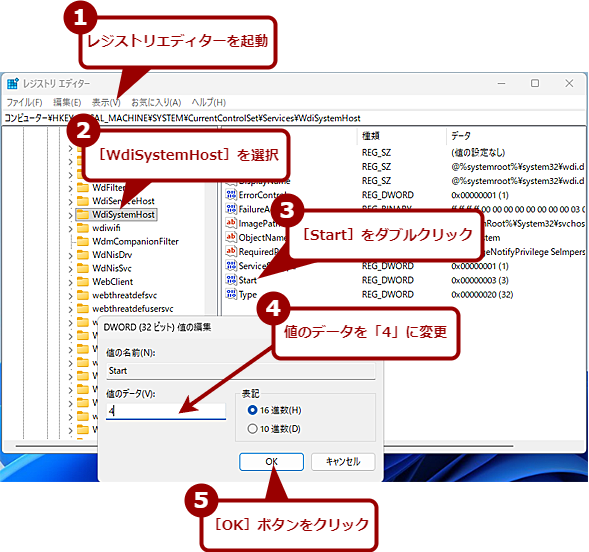
Task: Click the FailureActions binary value icon
Action: [231, 209]
